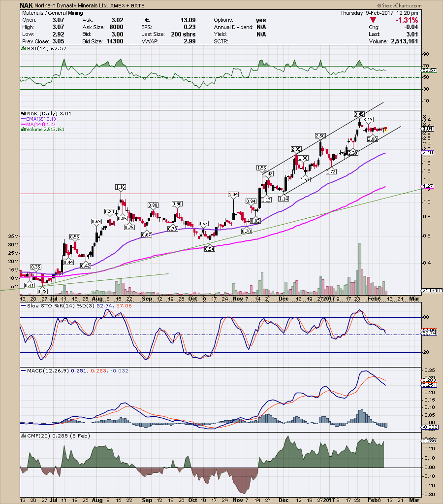Click the 1.04 price annotation
This screenshot has width=443, height=504.
(x=233, y=195)
